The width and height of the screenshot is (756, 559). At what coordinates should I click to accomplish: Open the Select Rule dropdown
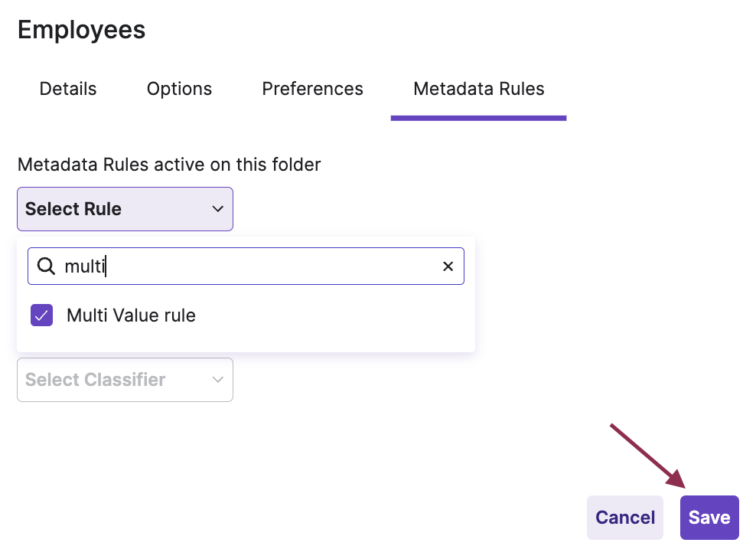[x=125, y=209]
